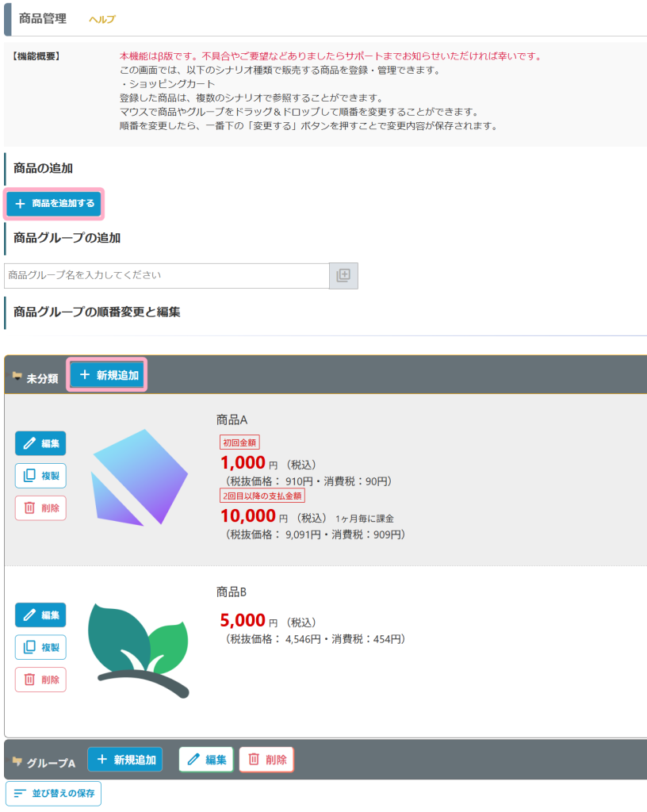Viewport: 647px width, 812px height.
Task: Click the 商品を追加する button
Action: click(55, 204)
